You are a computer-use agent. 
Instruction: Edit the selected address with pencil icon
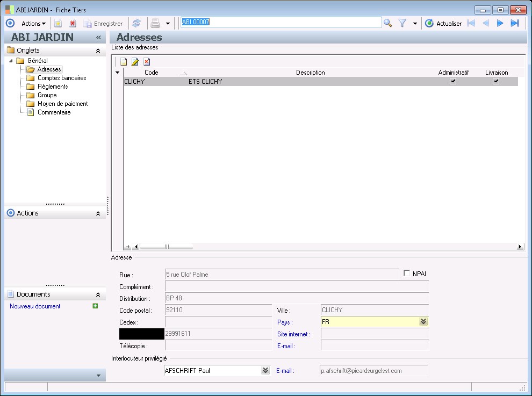(x=135, y=62)
